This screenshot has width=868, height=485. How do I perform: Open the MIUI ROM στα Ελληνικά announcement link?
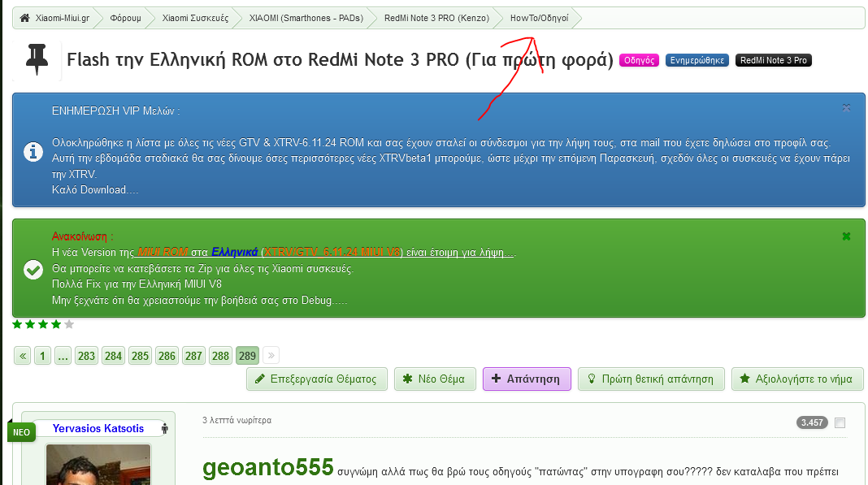point(324,252)
